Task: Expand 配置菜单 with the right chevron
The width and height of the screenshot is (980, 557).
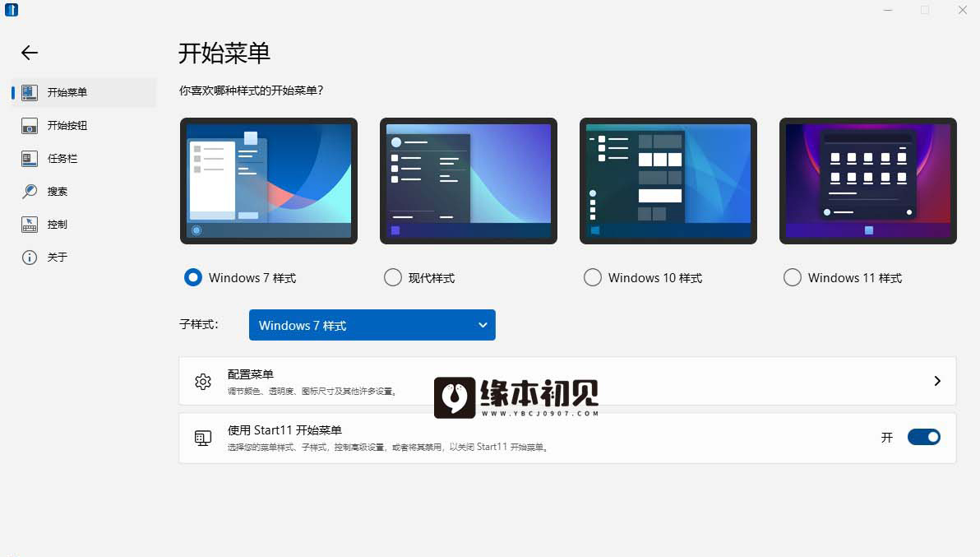Action: click(x=937, y=381)
